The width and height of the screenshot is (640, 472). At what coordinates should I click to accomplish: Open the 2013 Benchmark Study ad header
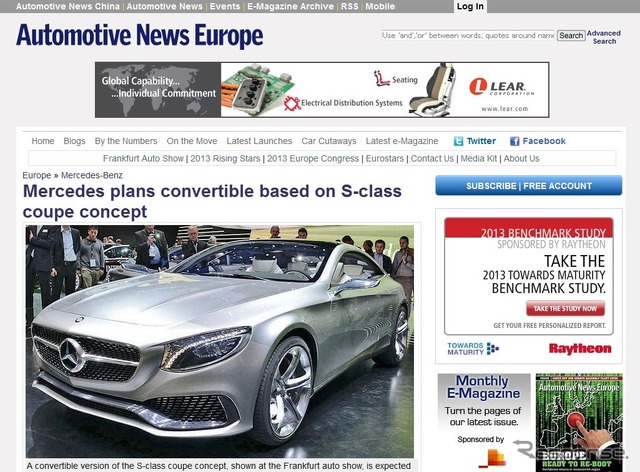point(529,228)
